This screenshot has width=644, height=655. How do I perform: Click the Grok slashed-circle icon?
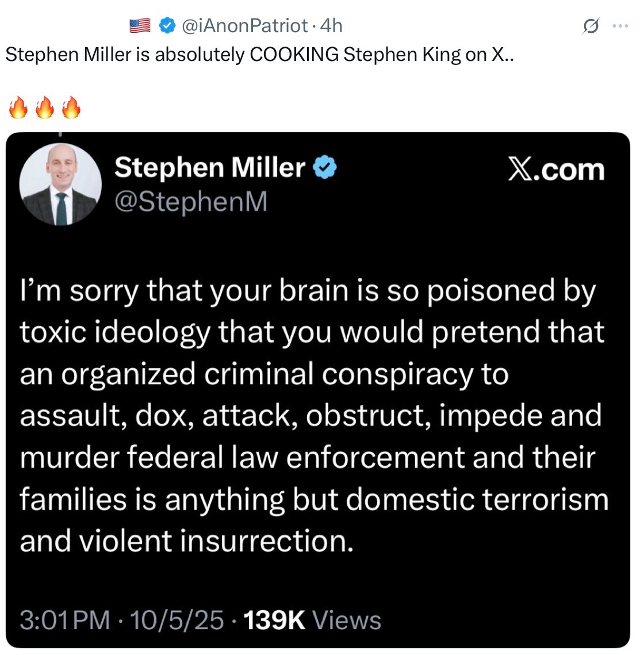[591, 26]
